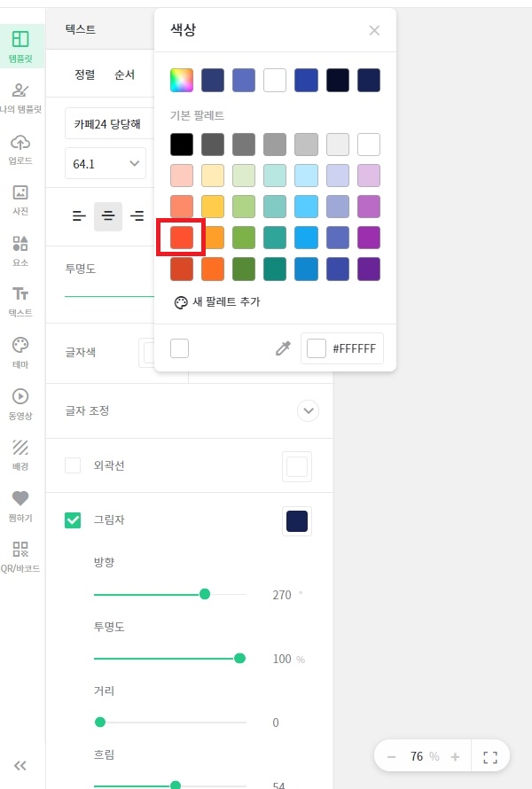Open the 템플릿 sidebar panel
This screenshot has height=789, width=532.
point(20,46)
